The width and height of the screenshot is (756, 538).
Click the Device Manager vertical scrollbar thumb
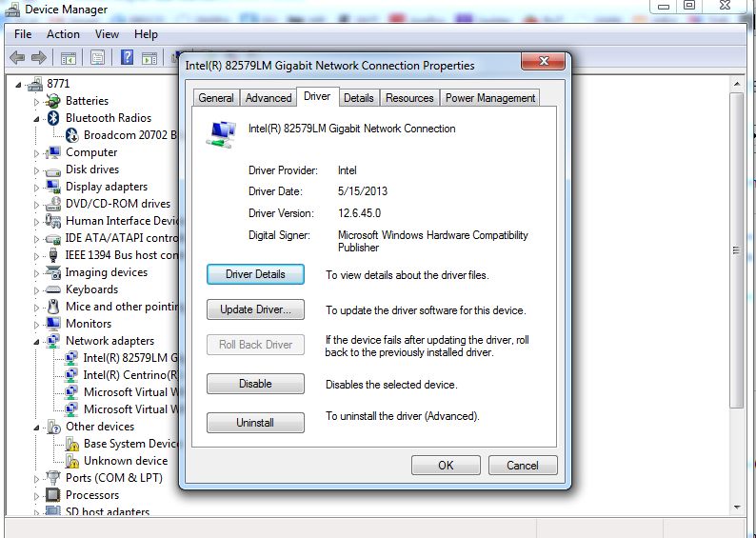coord(736,250)
